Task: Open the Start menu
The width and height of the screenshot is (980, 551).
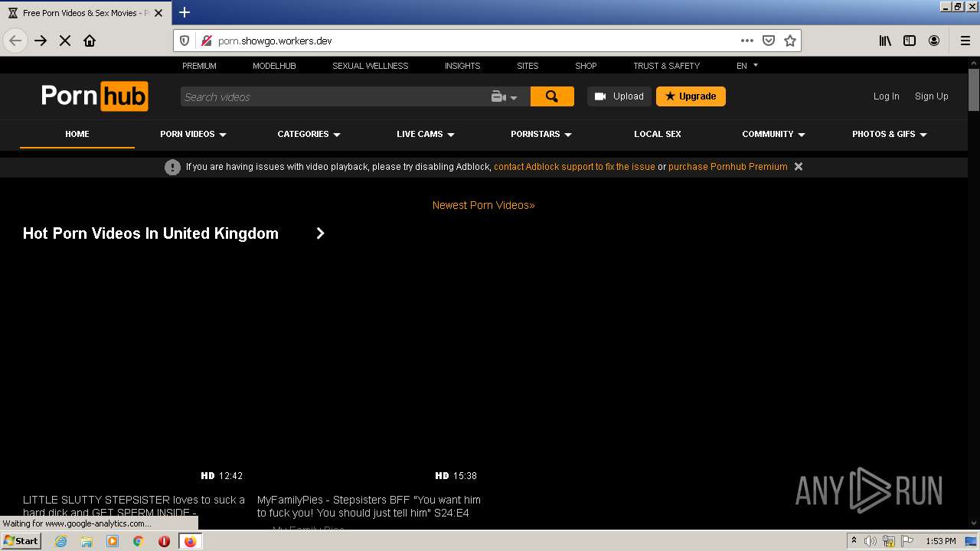Action: 21,541
